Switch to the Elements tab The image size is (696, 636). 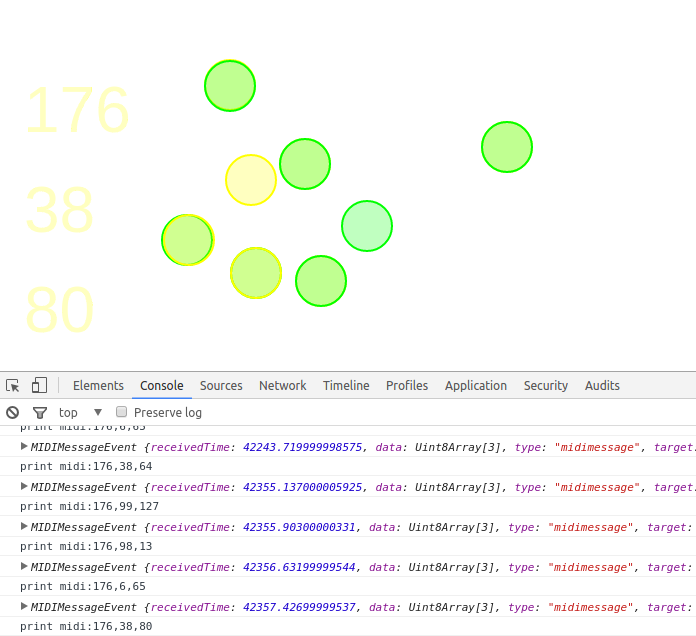[x=98, y=386]
